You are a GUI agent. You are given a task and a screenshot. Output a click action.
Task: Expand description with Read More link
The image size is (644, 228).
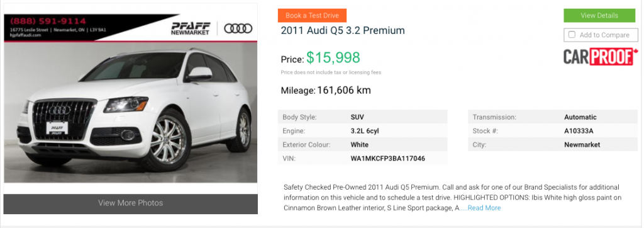pyautogui.click(x=484, y=208)
